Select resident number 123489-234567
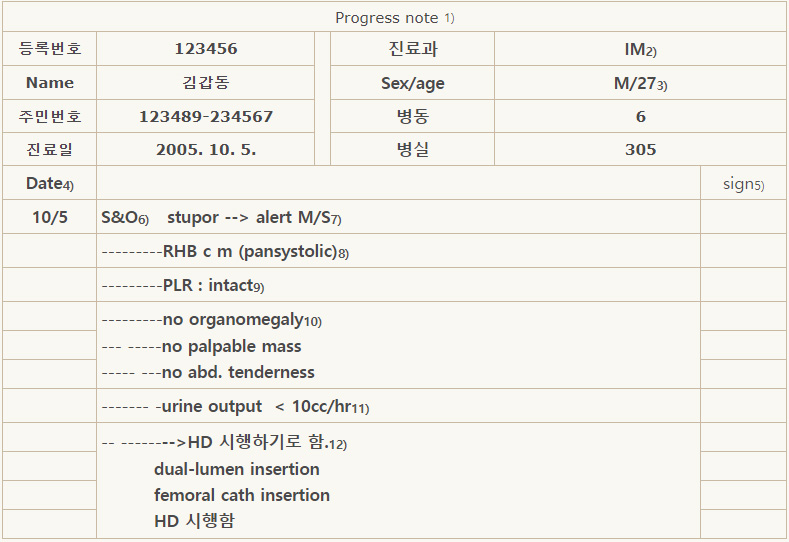Screen dimensions: 789x542 coord(205,116)
